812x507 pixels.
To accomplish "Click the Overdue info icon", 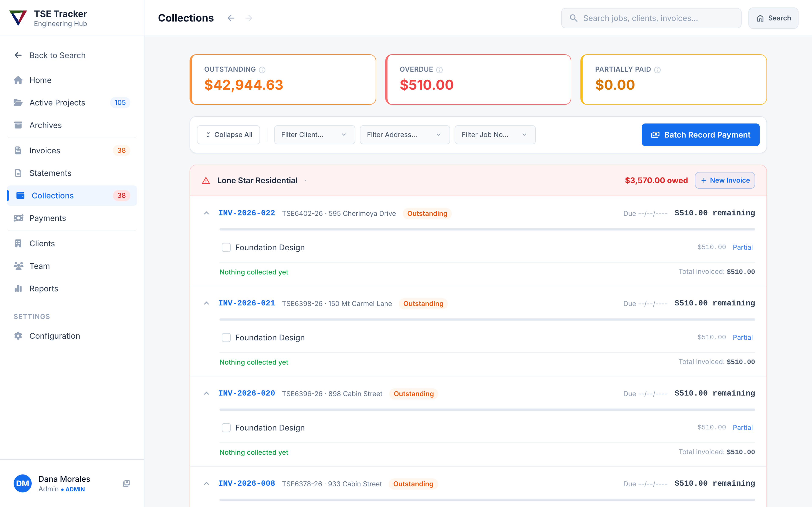I will point(440,70).
